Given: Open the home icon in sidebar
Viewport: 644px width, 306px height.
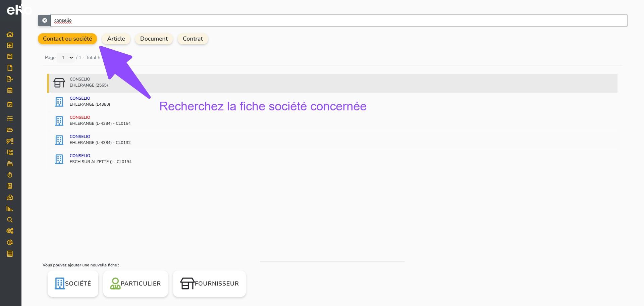Looking at the screenshot, I should pos(10,34).
